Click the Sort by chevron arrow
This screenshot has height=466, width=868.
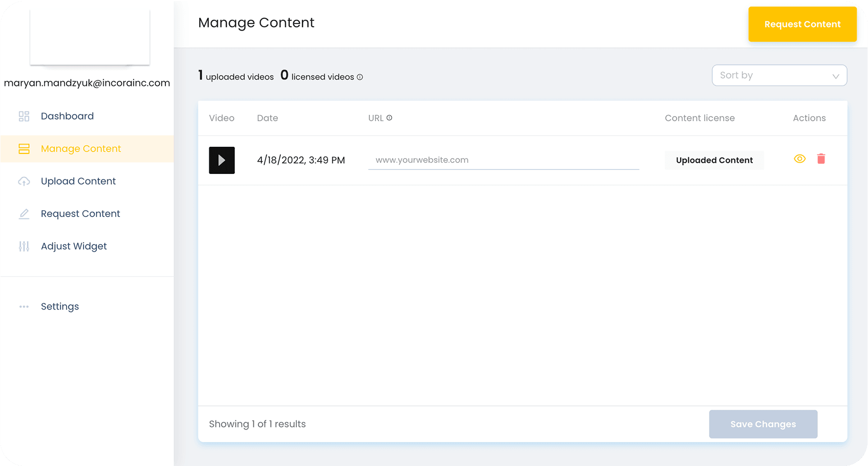tap(836, 76)
